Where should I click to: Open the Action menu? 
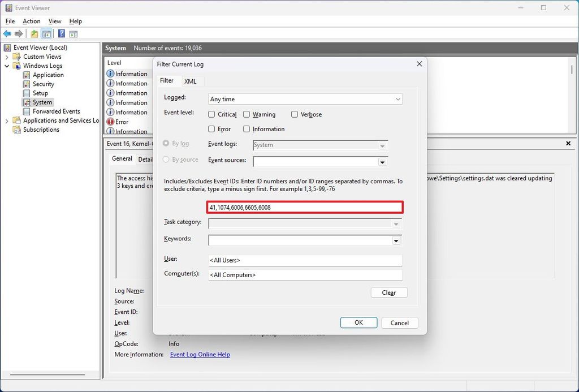(31, 21)
